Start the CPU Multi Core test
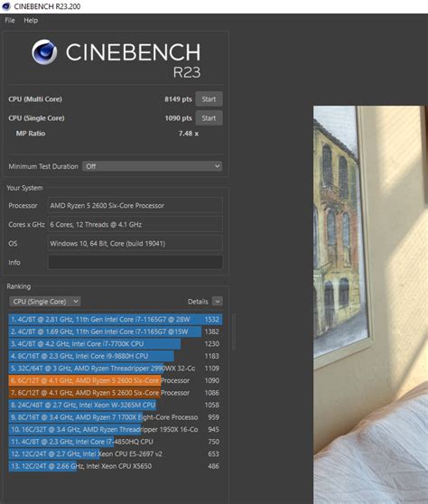Image resolution: width=428 pixels, height=504 pixels. coord(209,99)
